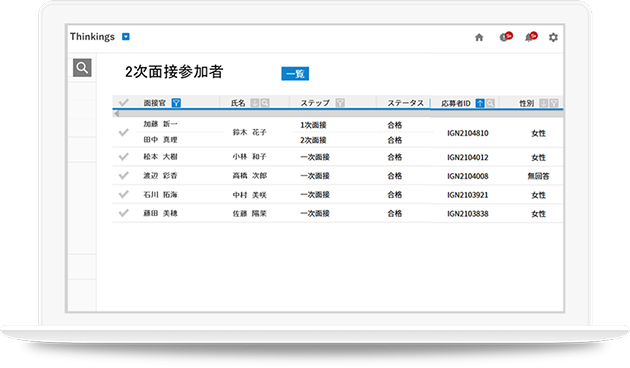630x368 pixels.
Task: Click the left arrow of horizontal scrollbar
Action: tap(117, 114)
